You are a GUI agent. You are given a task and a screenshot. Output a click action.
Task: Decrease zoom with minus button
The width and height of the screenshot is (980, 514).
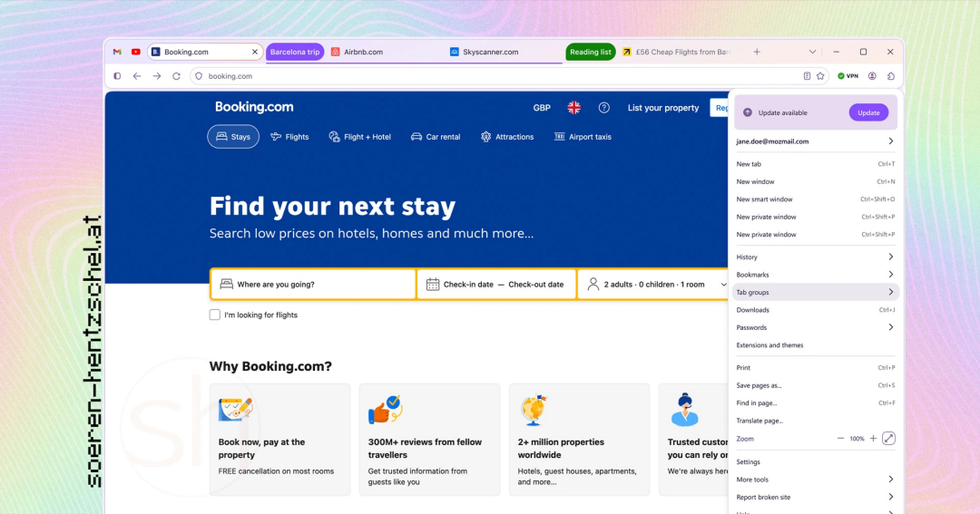point(840,439)
